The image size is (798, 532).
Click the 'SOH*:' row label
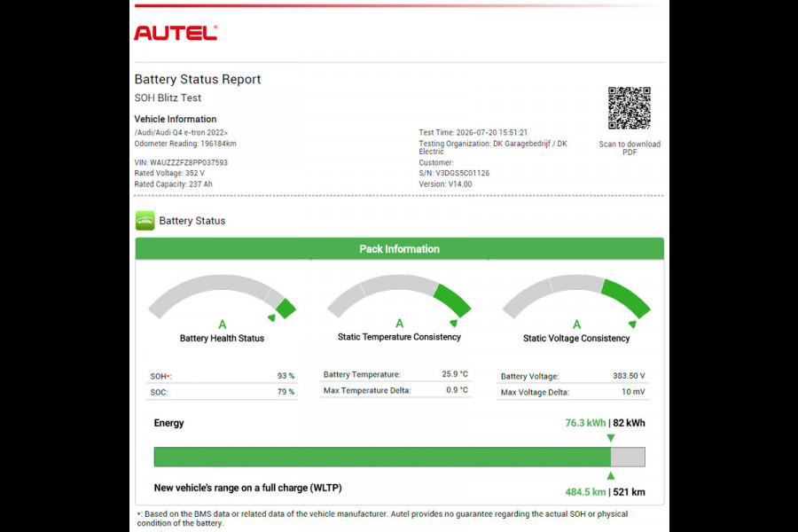(x=160, y=376)
